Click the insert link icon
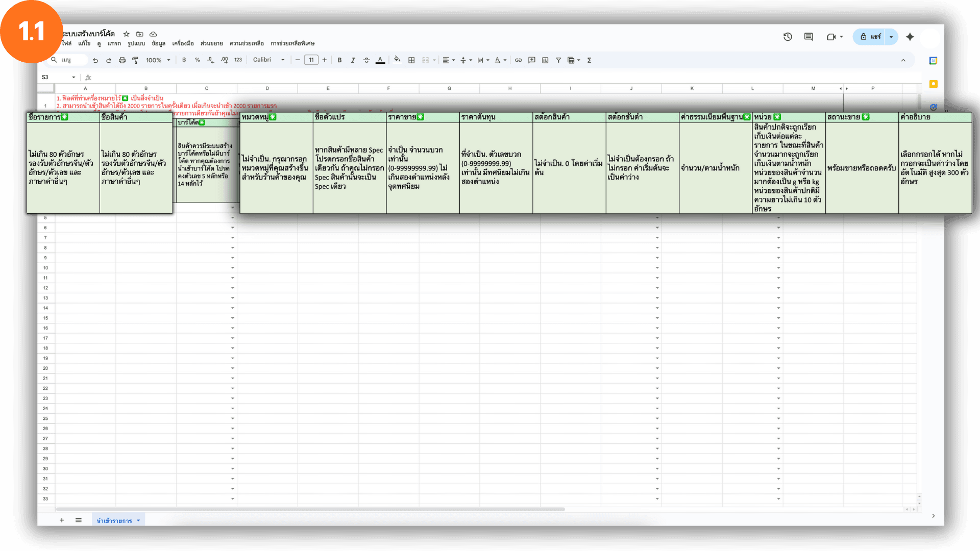 coord(518,60)
